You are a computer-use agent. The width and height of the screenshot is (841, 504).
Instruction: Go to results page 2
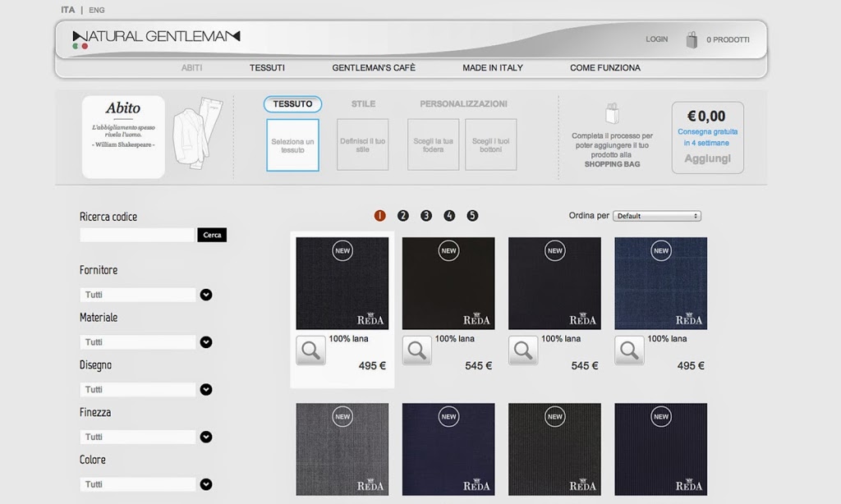point(402,216)
